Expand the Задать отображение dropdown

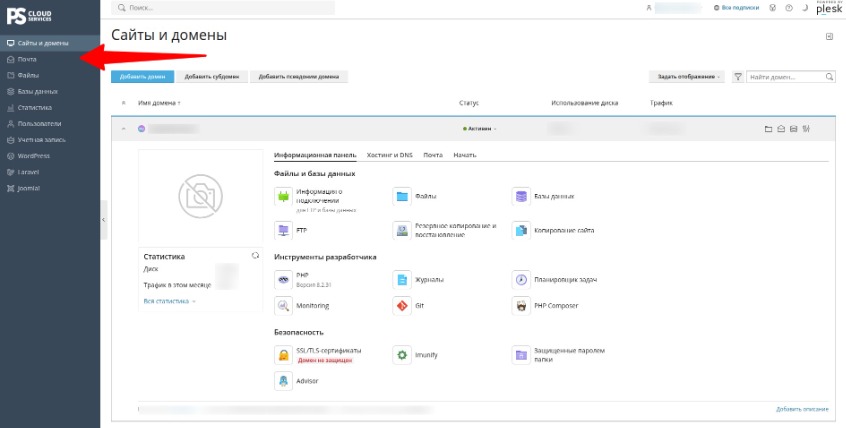click(688, 77)
